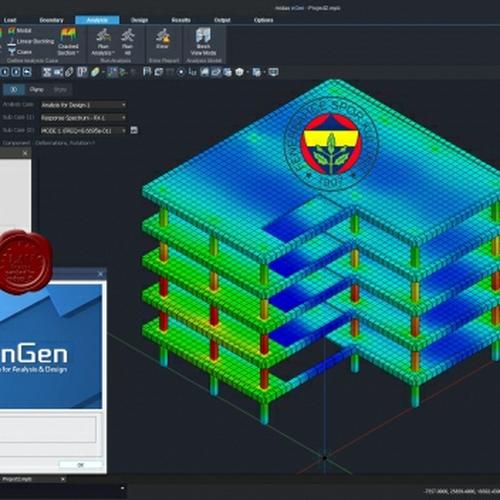Toggle the 3D view mode button
The height and width of the screenshot is (500, 500).
pyautogui.click(x=14, y=90)
